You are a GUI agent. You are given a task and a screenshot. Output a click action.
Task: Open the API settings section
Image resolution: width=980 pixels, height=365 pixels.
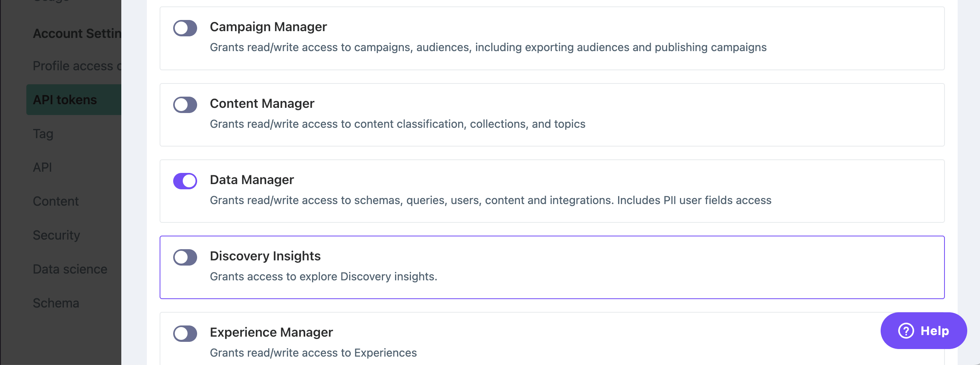[42, 167]
